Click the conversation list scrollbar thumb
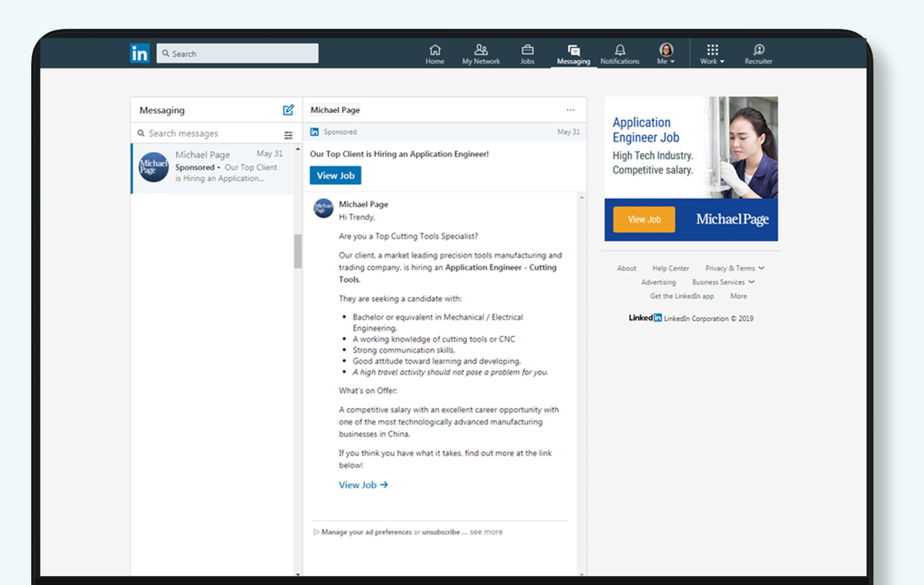This screenshot has width=924, height=585. (x=298, y=251)
